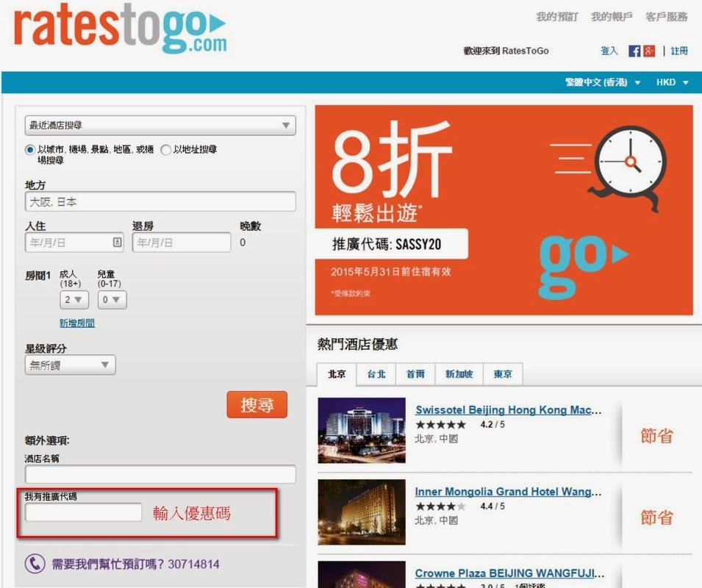
Task: Click the Google Plus login icon
Action: pos(648,51)
